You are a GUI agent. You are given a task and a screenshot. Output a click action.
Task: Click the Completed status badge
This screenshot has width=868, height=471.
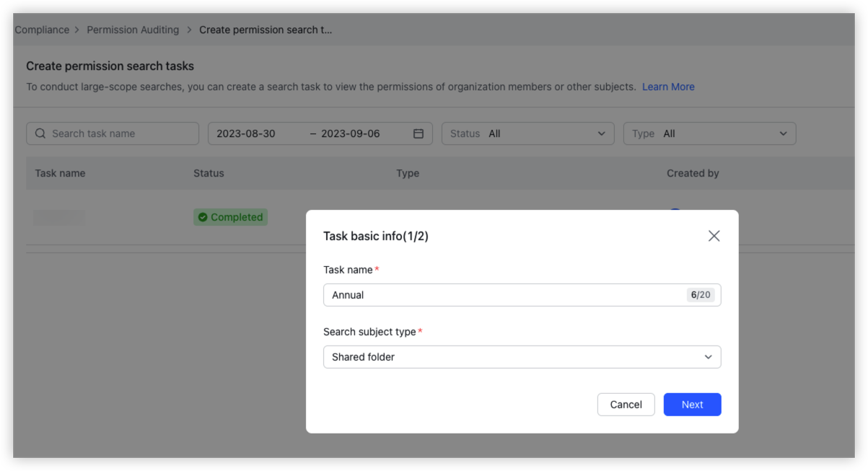click(230, 217)
